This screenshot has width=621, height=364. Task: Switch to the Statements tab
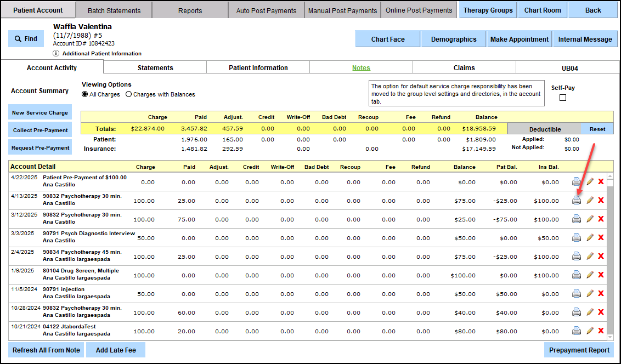155,68
